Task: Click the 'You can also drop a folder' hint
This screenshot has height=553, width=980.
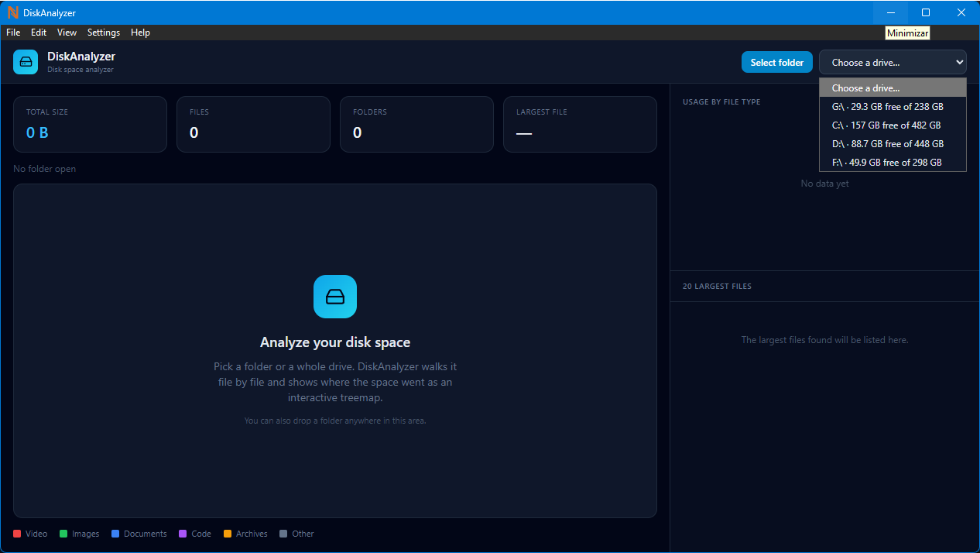Action: (335, 421)
